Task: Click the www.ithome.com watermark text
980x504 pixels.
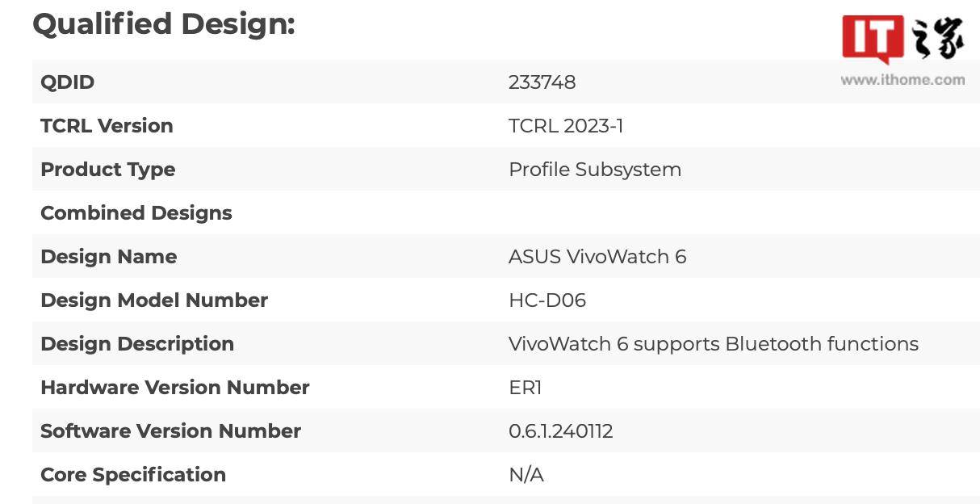Action: pyautogui.click(x=903, y=80)
